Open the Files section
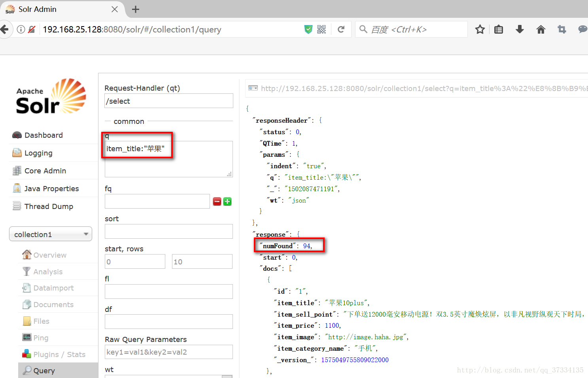Viewport: 588px width, 378px height. [x=41, y=321]
